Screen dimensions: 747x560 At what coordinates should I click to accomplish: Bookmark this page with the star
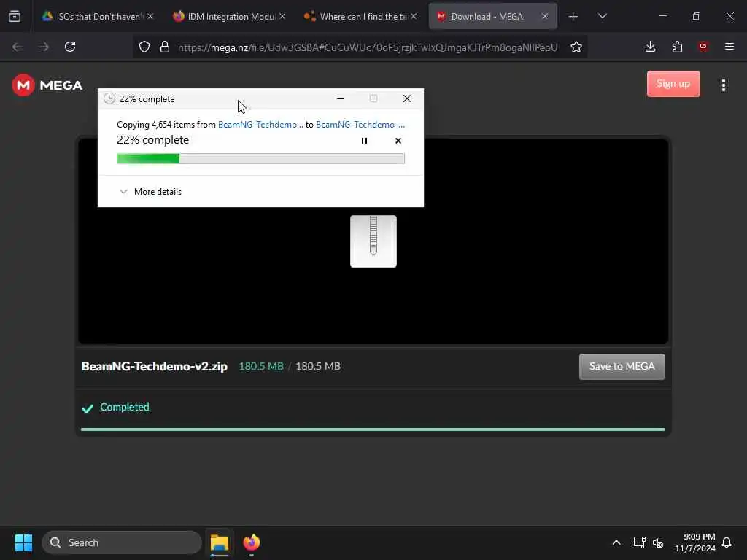[x=576, y=47]
